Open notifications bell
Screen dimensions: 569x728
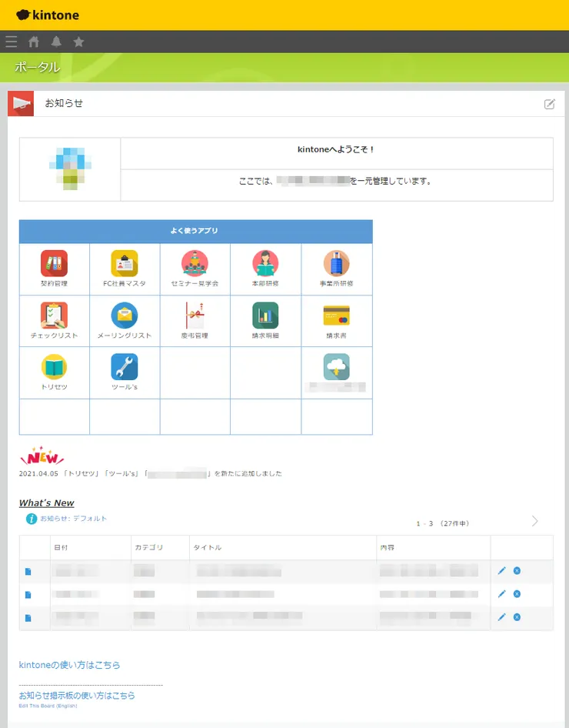click(x=56, y=42)
